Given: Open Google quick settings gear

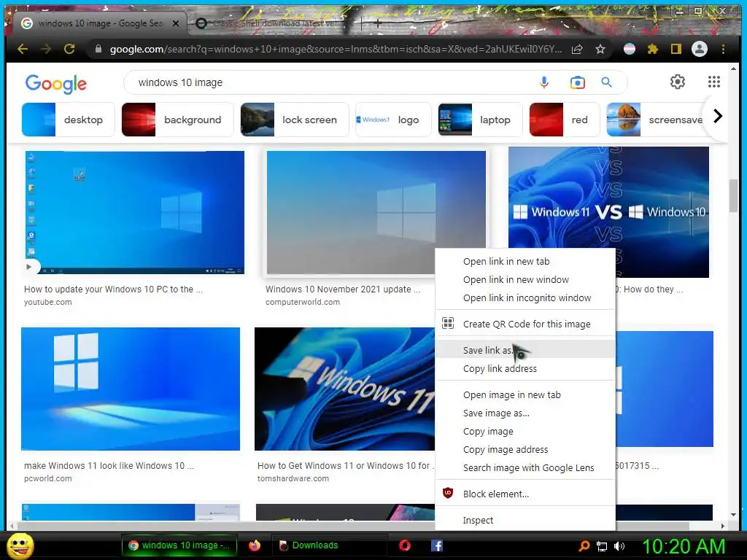Looking at the screenshot, I should pos(678,82).
